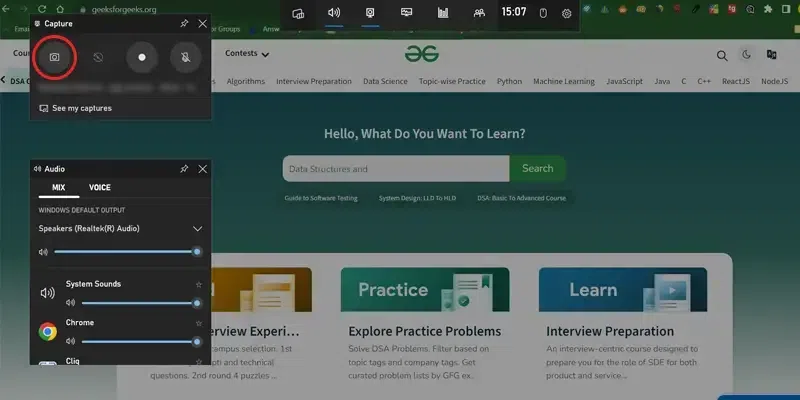800x400 pixels.
Task: Reload the browser page
Action: [x=42, y=9]
